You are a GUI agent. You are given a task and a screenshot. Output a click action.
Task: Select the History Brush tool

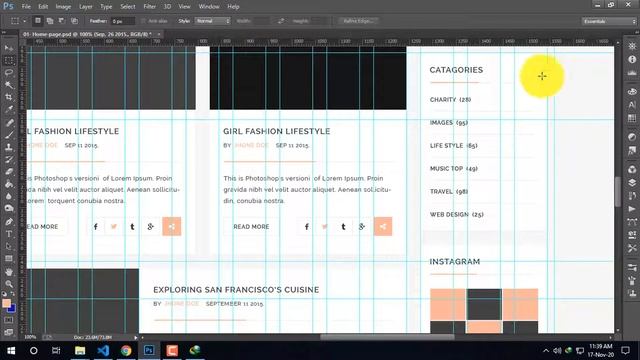[9, 159]
